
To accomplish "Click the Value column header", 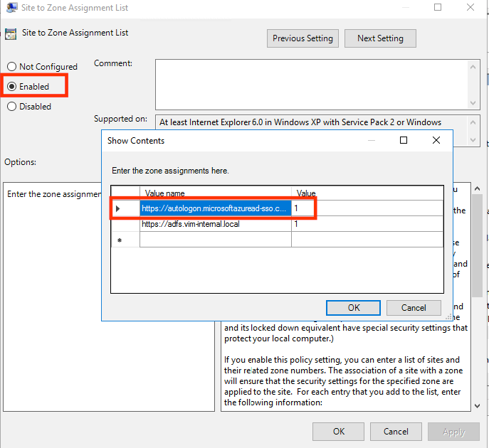I will (306, 193).
